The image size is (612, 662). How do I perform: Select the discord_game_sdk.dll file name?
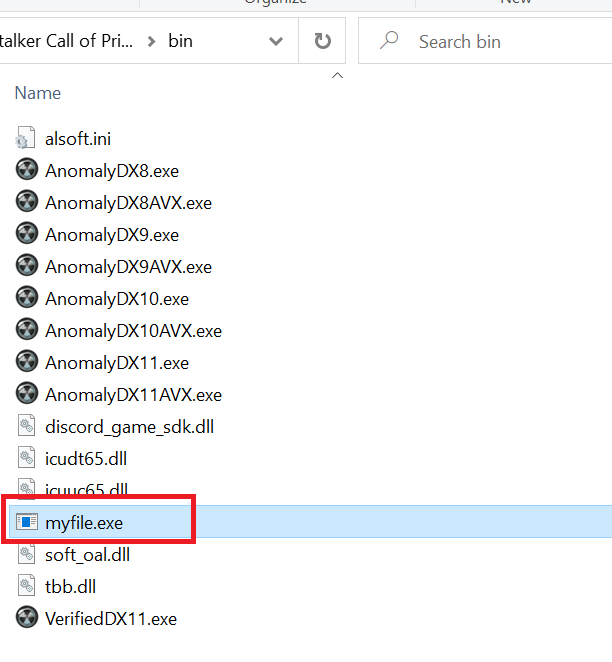(x=129, y=427)
